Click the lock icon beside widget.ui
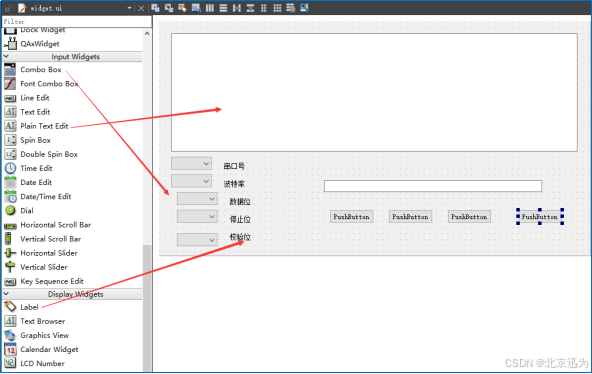The height and width of the screenshot is (374, 592). 8,8
